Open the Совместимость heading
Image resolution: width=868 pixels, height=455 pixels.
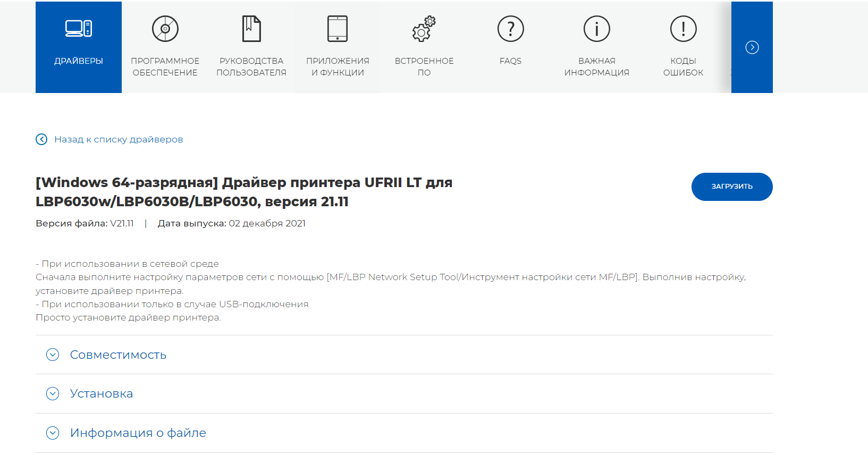coord(118,355)
